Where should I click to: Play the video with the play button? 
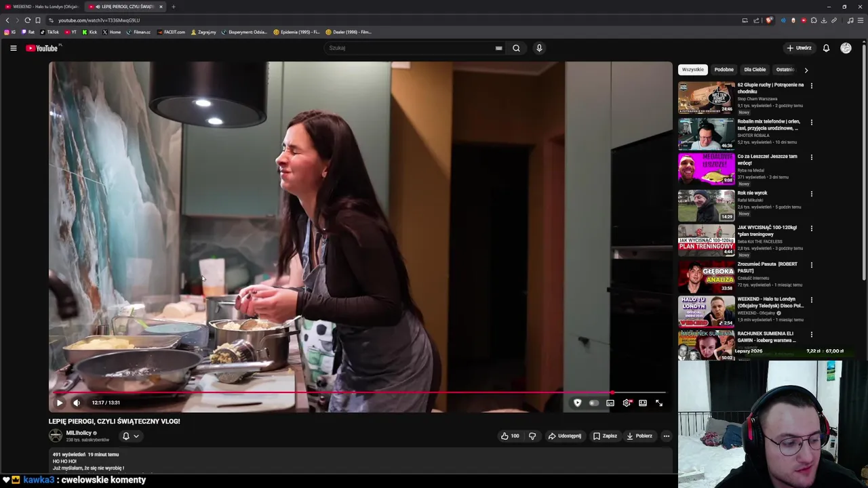pyautogui.click(x=60, y=403)
